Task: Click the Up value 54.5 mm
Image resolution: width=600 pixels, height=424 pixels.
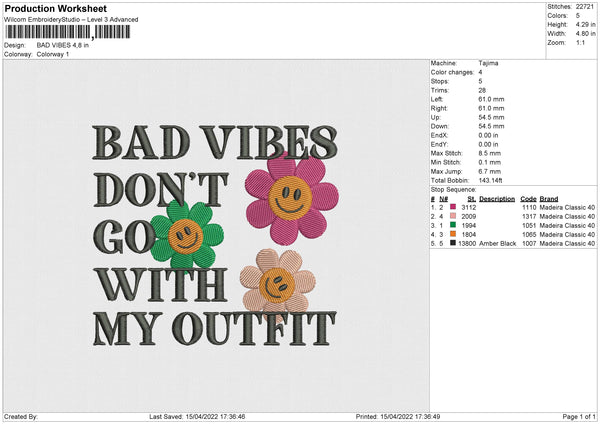Action: (x=491, y=117)
